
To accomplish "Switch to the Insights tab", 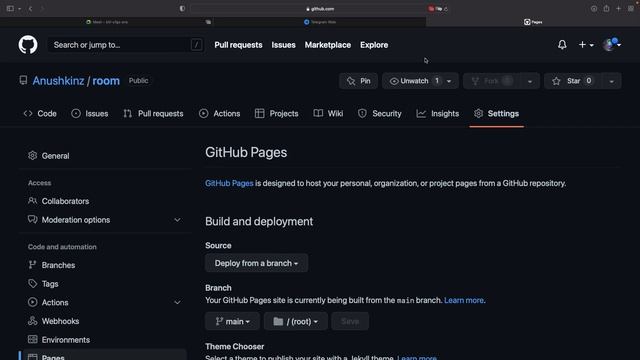I will click(438, 113).
